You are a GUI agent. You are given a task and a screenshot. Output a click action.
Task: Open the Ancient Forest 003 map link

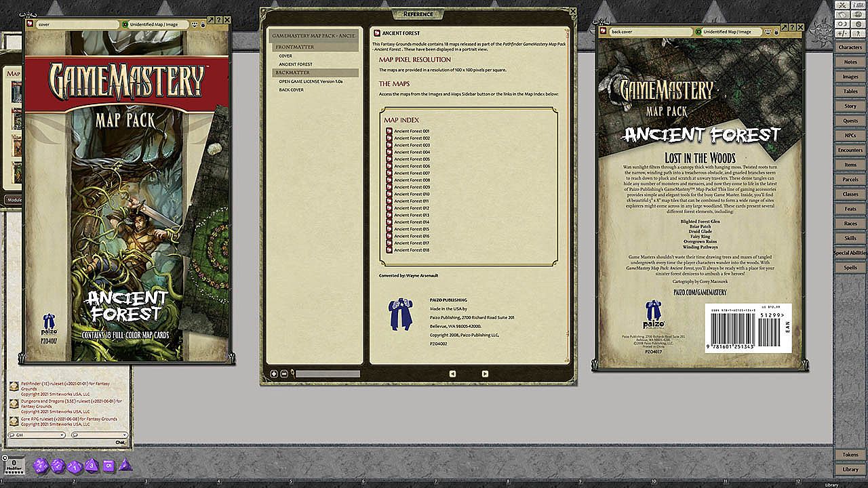click(412, 145)
